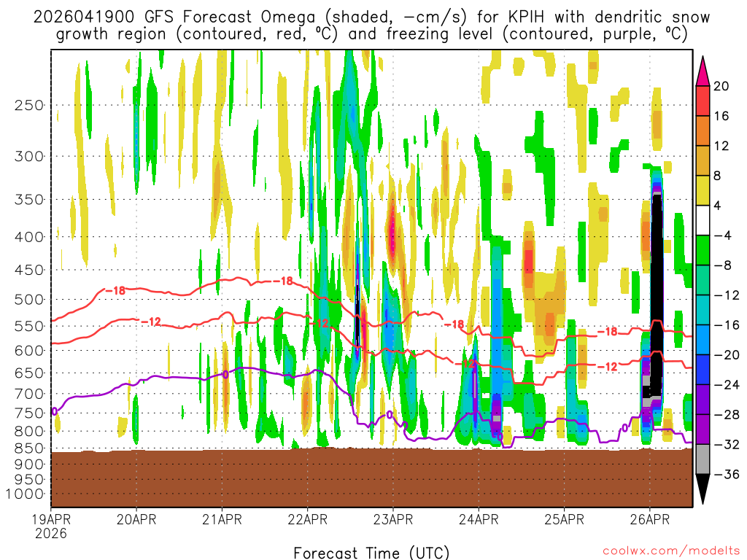This screenshot has height=560, width=747.
Task: Click the magenta up arrow atop the colorbar
Action: 703,69
